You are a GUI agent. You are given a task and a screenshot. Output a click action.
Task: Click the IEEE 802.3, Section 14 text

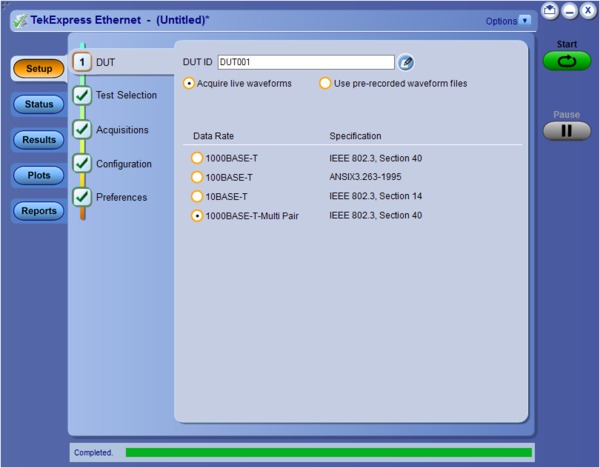click(x=375, y=196)
